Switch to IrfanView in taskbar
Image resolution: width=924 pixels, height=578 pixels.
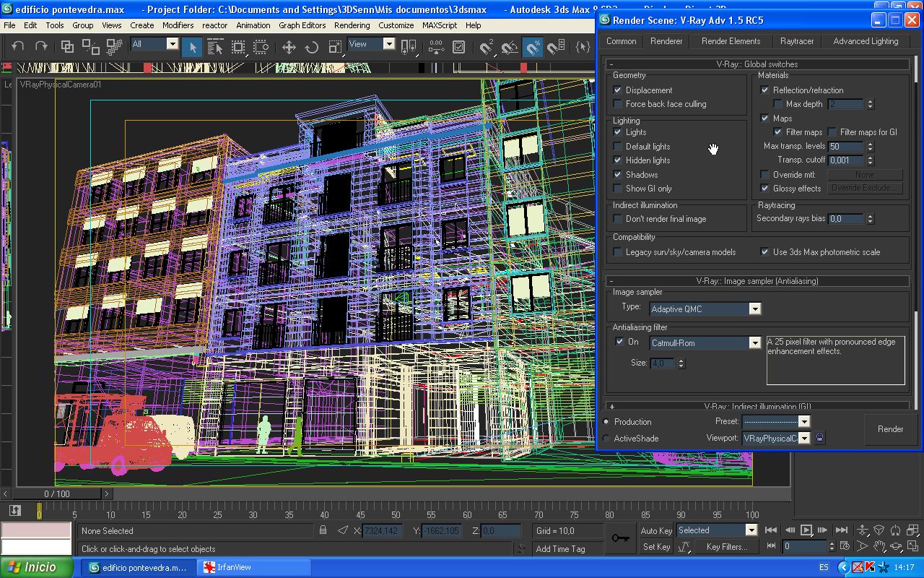[254, 568]
